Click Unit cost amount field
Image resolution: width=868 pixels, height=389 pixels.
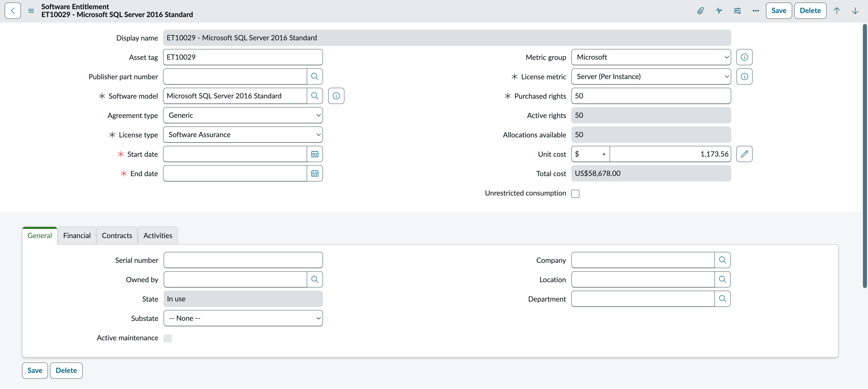pos(670,154)
